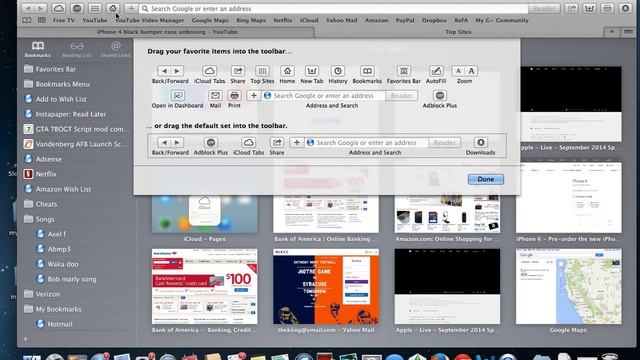This screenshot has height=360, width=640.
Task: Select the Top Sites item in customize palette
Action: click(262, 75)
